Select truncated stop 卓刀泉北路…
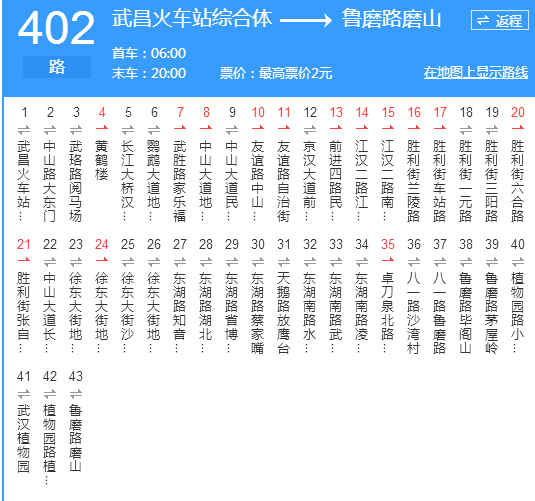The image size is (535, 501). click(x=388, y=312)
